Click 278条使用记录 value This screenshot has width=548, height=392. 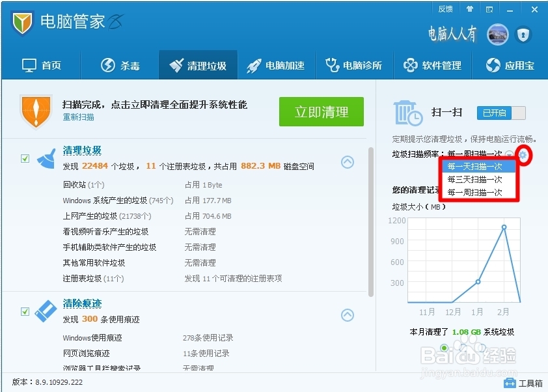208,338
